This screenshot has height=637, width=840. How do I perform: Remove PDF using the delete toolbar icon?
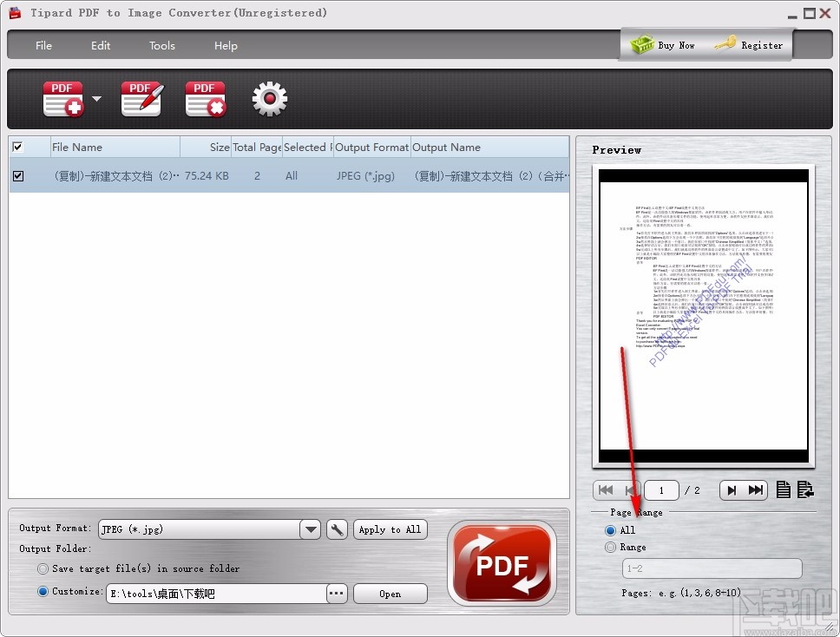[x=205, y=97]
